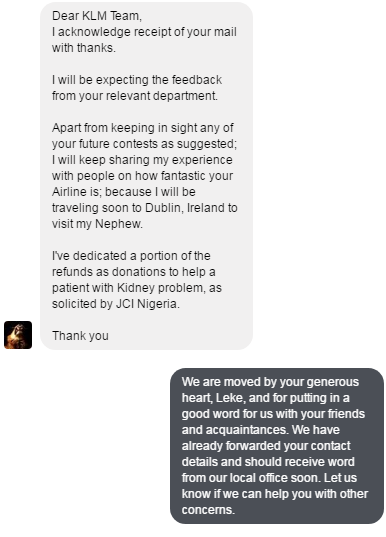Click the 'Apart from keeping in sight' line

[x=143, y=128]
